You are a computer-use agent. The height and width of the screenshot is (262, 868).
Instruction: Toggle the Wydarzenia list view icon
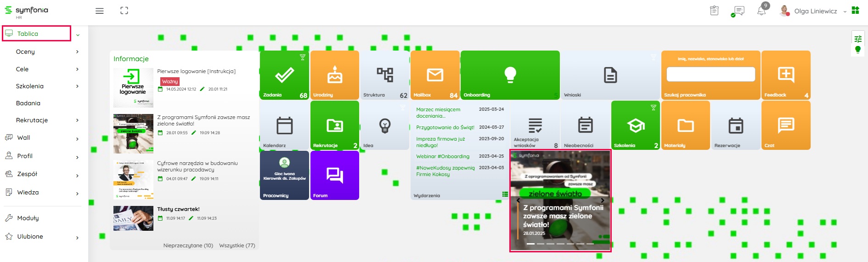505,194
